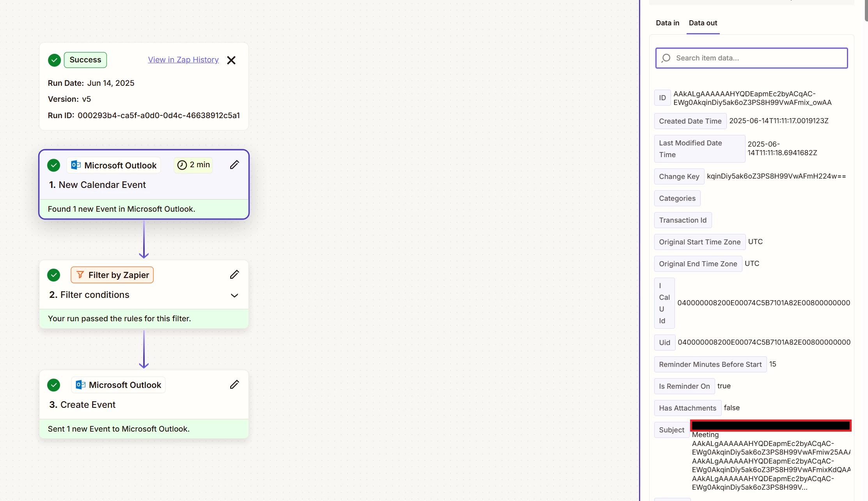The height and width of the screenshot is (501, 868).
Task: Switch to the Data out tab
Action: click(703, 23)
